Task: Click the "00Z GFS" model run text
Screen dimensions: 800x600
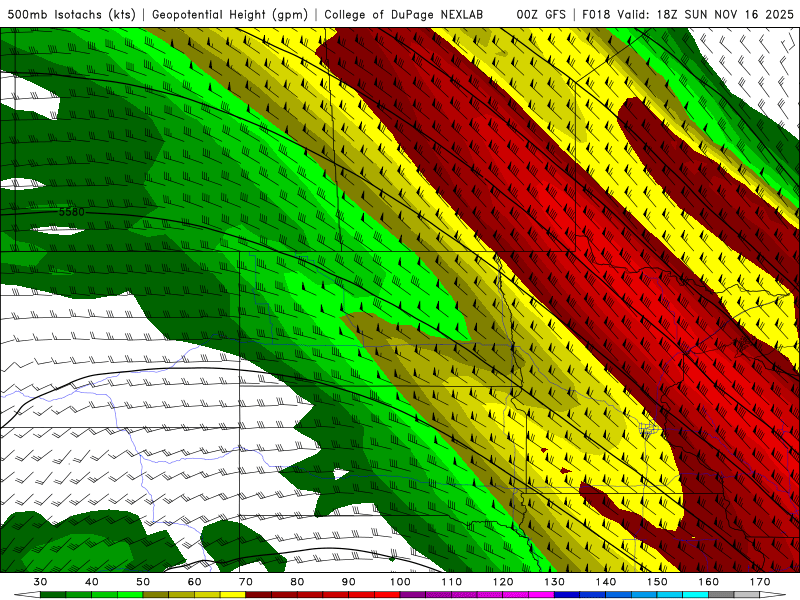Action: pyautogui.click(x=541, y=14)
